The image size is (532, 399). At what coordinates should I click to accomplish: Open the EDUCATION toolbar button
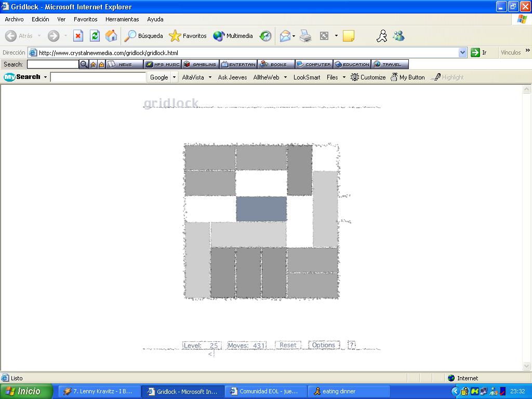coord(352,64)
